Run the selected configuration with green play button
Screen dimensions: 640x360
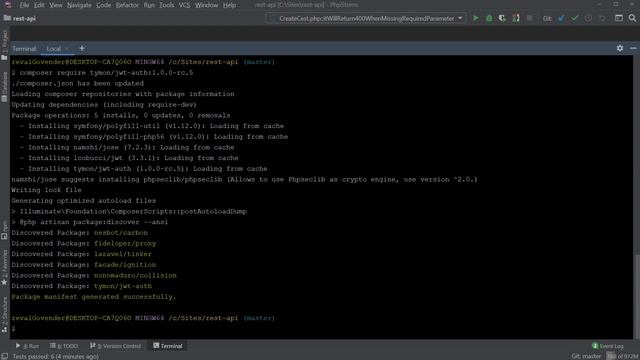pyautogui.click(x=476, y=18)
